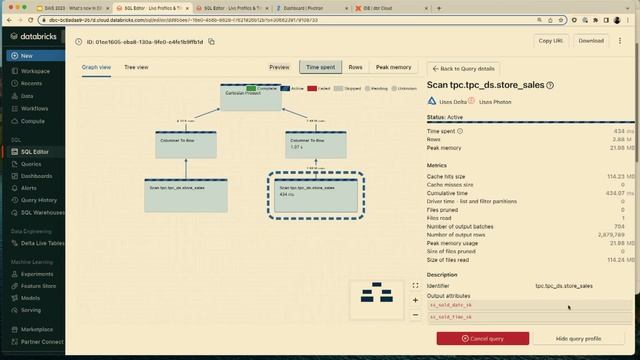Open Compute in the sidebar

(33, 121)
